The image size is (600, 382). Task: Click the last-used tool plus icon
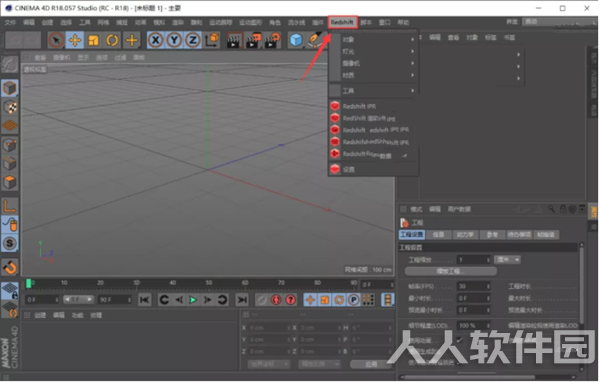click(x=132, y=40)
